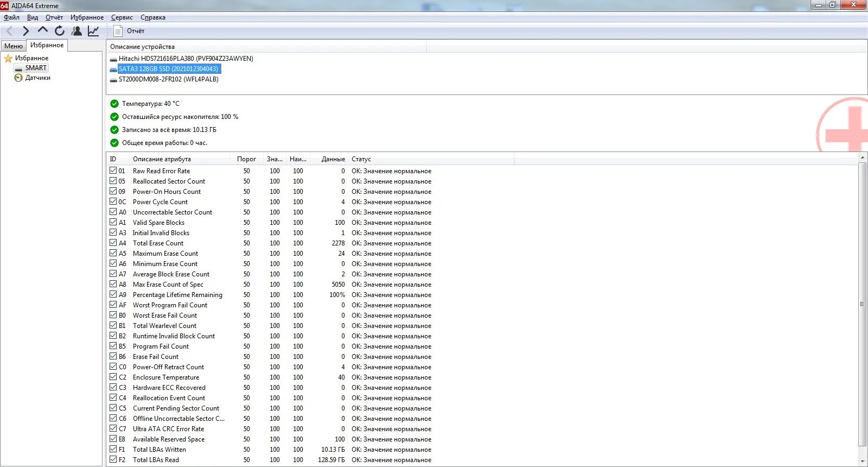The width and height of the screenshot is (868, 467).
Task: Toggle the Total Erase Count checkbox
Action: 113,243
